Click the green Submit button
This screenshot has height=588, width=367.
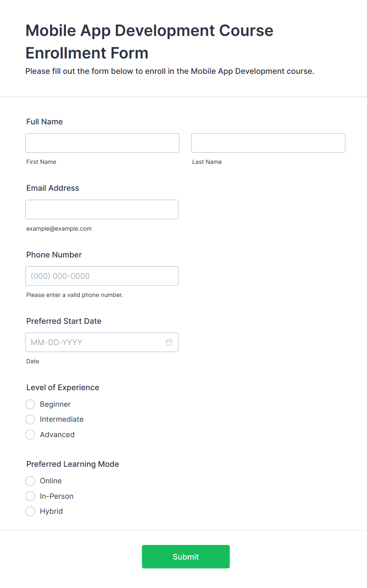coord(186,557)
